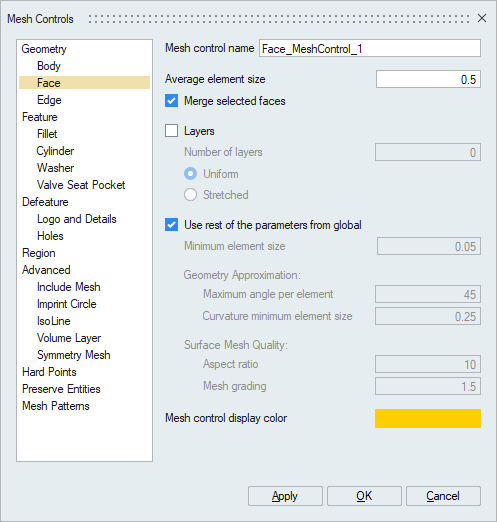
Task: Choose Include Mesh under Advanced
Action: 68,287
